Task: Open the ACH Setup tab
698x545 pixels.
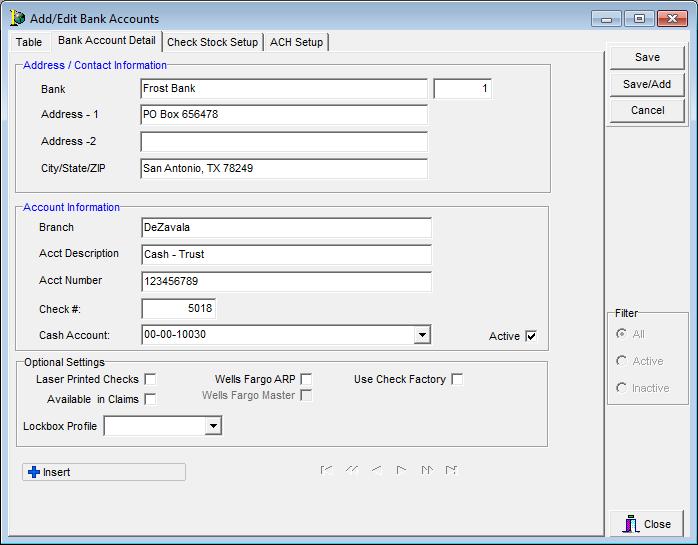Action: pos(297,42)
